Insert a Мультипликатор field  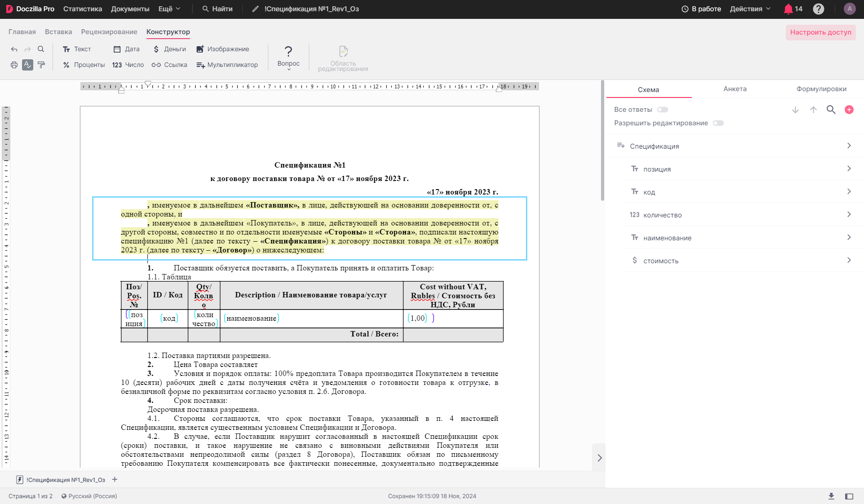tap(227, 65)
